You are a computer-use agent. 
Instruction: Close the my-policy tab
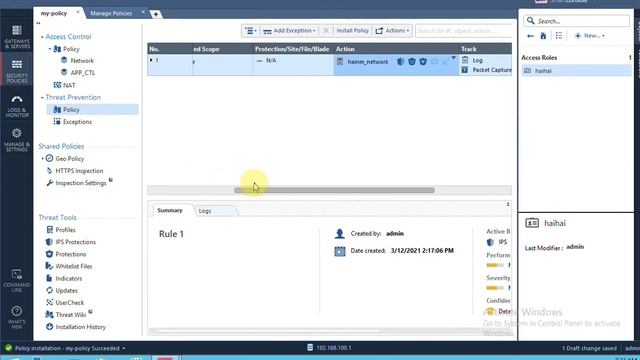coord(78,12)
